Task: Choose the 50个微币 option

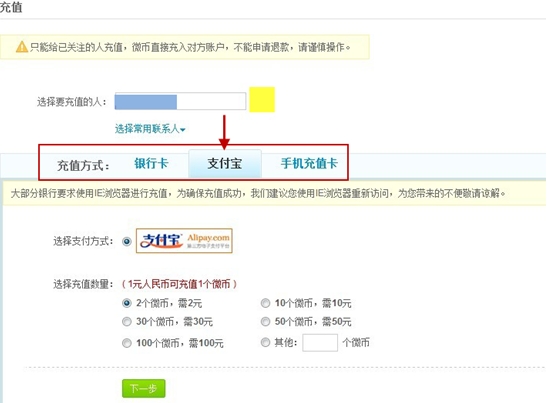Action: click(x=265, y=322)
